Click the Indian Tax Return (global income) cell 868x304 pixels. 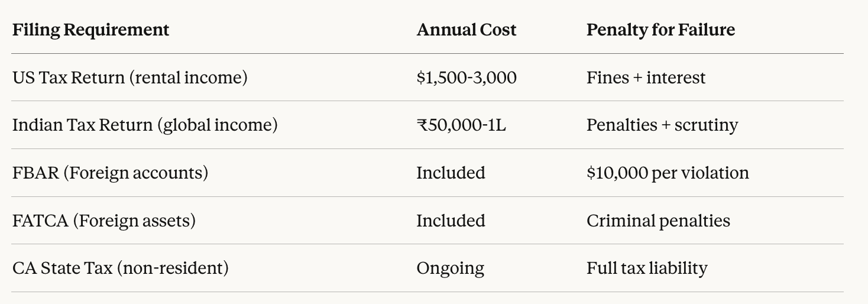(x=145, y=125)
